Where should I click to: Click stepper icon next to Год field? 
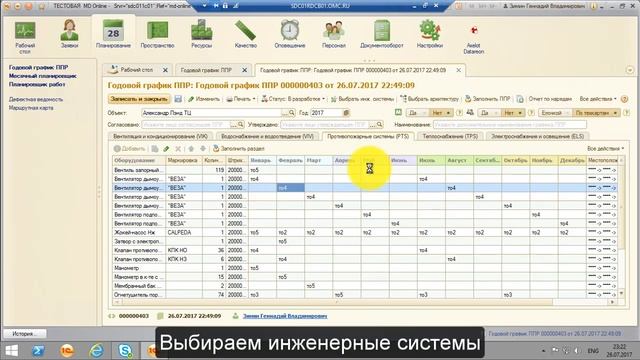pyautogui.click(x=346, y=113)
